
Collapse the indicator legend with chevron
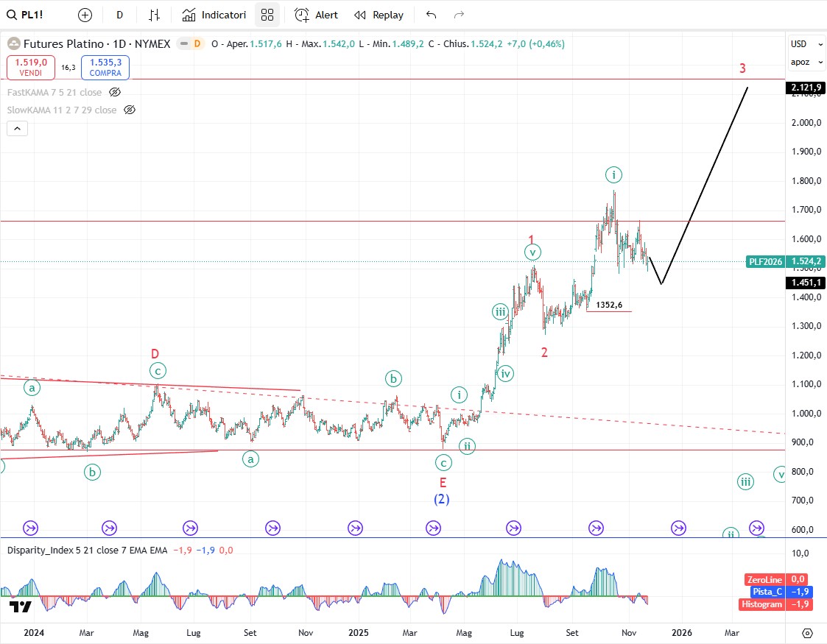tap(18, 129)
